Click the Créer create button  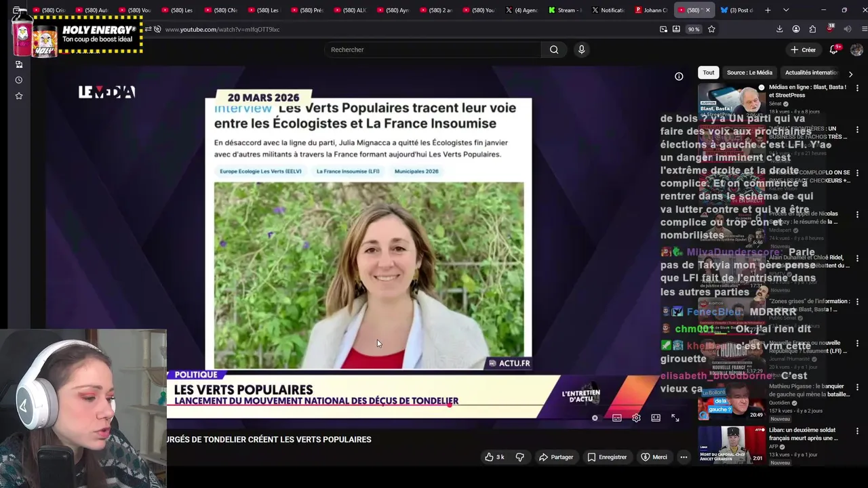(x=803, y=49)
